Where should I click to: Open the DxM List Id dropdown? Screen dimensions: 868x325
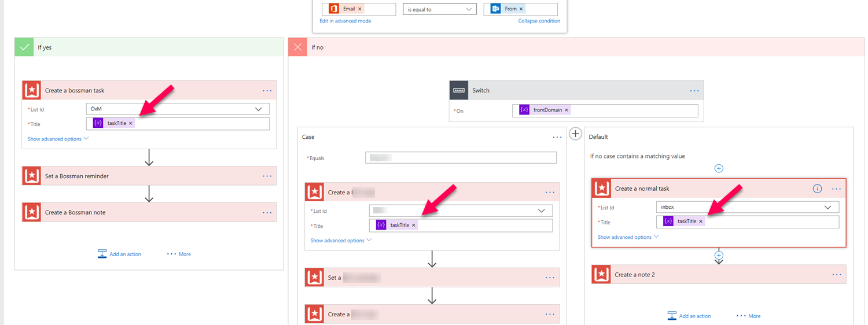258,109
